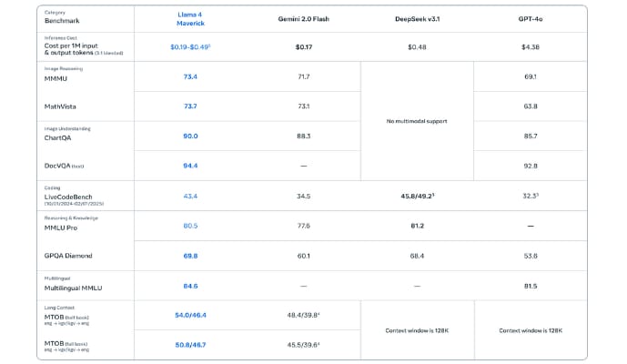Click the GPT-4o column header
Viewport: 627px width, 364px height.
click(x=531, y=18)
